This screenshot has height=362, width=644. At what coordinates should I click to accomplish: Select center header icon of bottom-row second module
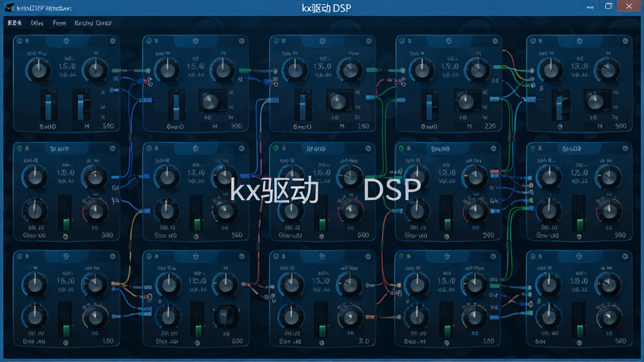[x=196, y=256]
